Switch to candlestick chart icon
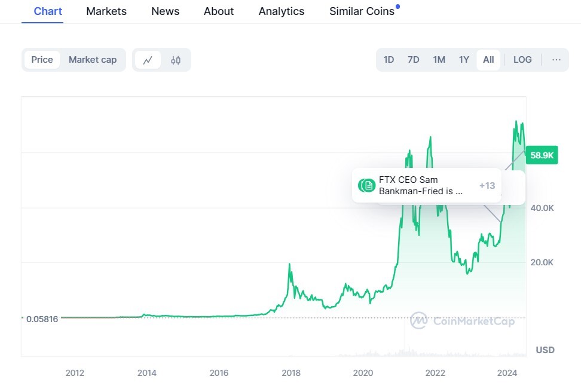The height and width of the screenshot is (392, 581). tap(176, 60)
